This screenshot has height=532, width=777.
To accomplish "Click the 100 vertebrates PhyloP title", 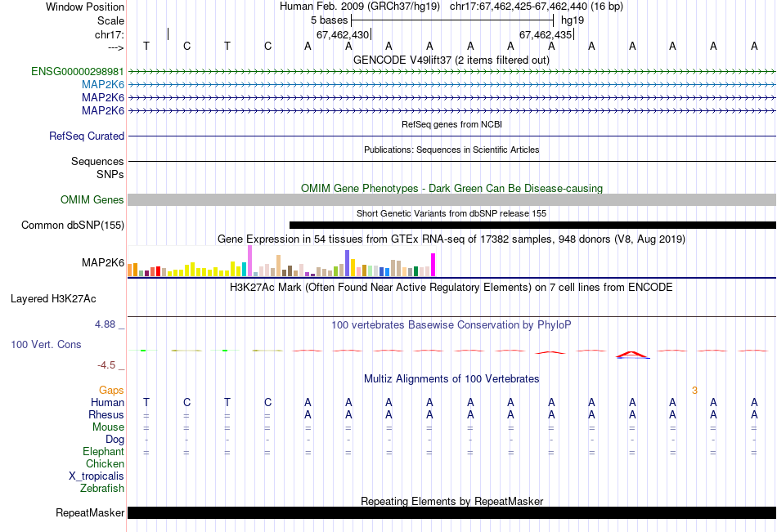I will coord(451,325).
